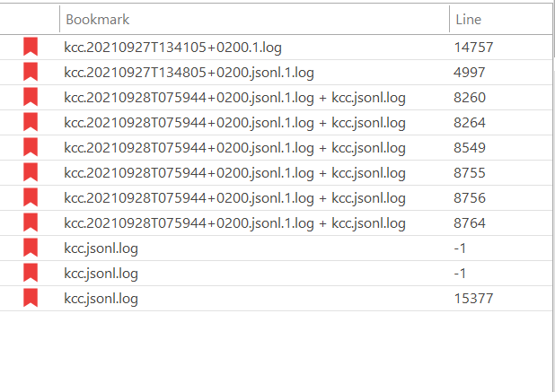Click the bookmark flag beside line 8264
Viewport: 555px width, 392px height.
click(x=31, y=122)
